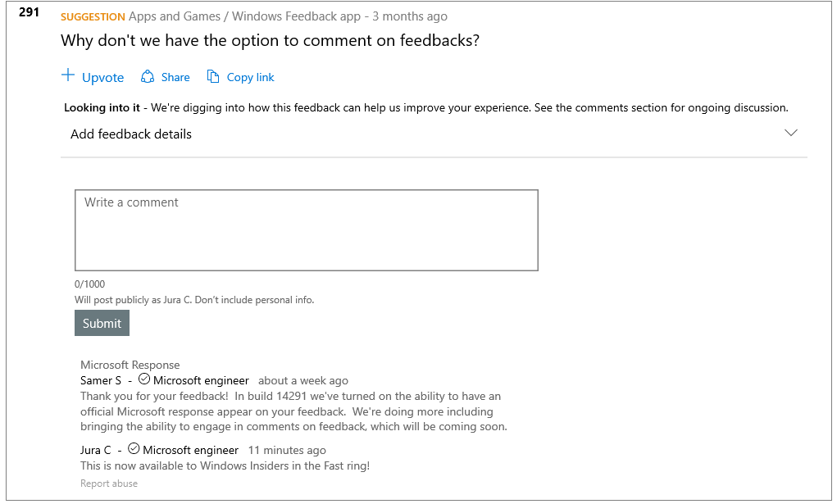The width and height of the screenshot is (837, 504).
Task: Click the chevron arrow for feedback details
Action: tap(790, 133)
